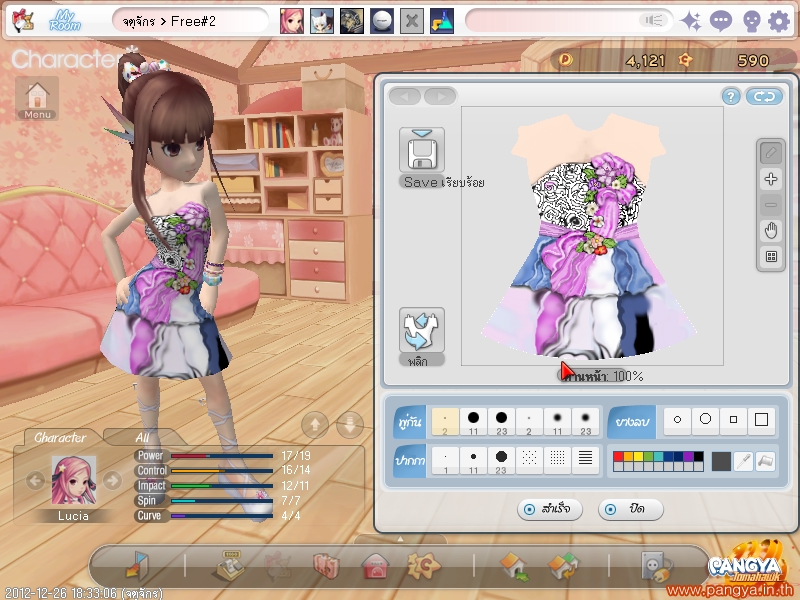Select the soft size 23 brush
Screen dimensions: 800x600
(x=585, y=421)
